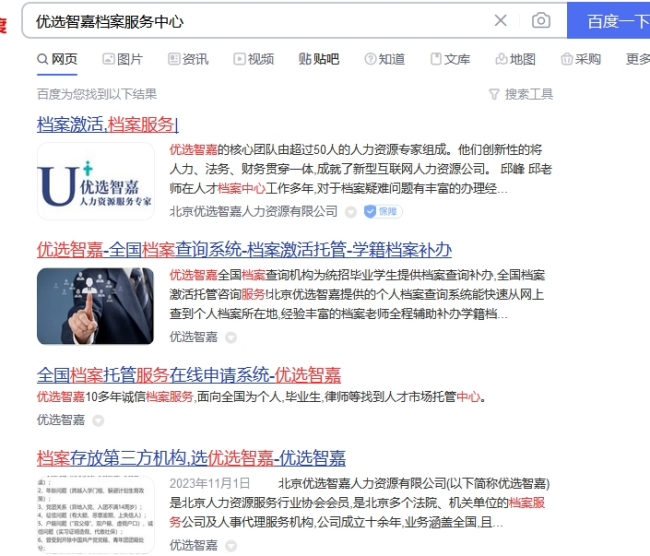Open image search via camera icon
This screenshot has width=650, height=556.
pyautogui.click(x=541, y=20)
